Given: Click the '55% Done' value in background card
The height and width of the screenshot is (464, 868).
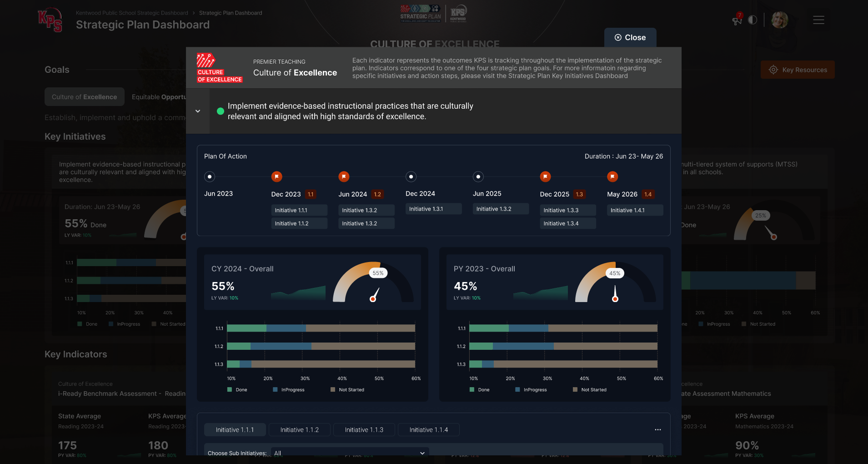Looking at the screenshot, I should (x=85, y=224).
